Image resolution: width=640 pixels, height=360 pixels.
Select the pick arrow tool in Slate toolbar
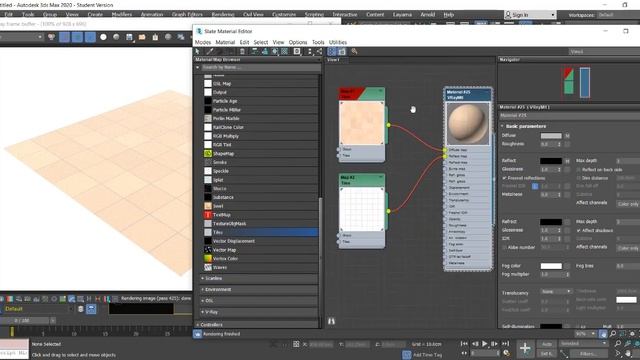pyautogui.click(x=198, y=51)
